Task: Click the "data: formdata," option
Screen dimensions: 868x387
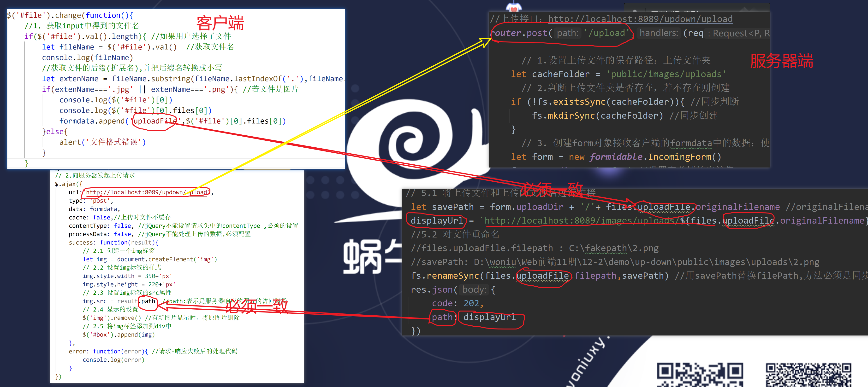Action: click(94, 209)
